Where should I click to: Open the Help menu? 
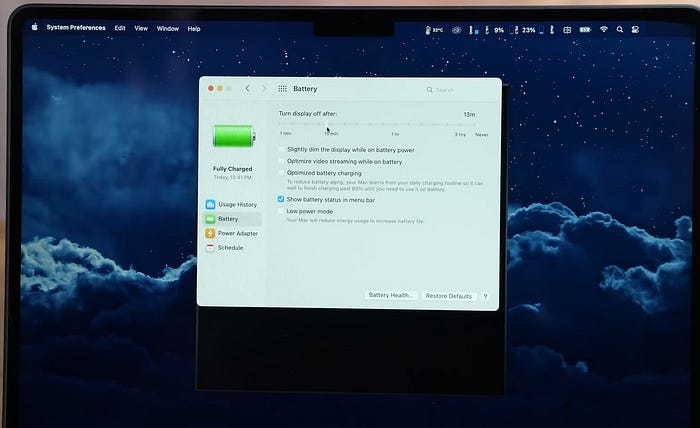pyautogui.click(x=194, y=29)
